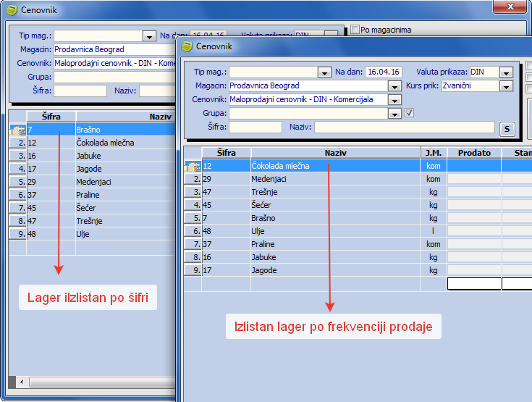532x402 pixels.
Task: Click Magacin field Prodavnica Beograd in back window
Action: (115, 49)
